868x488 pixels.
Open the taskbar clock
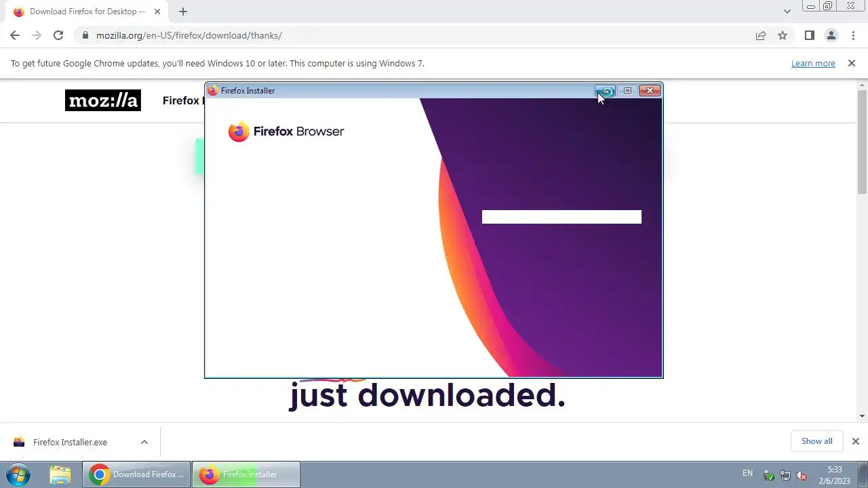(834, 475)
